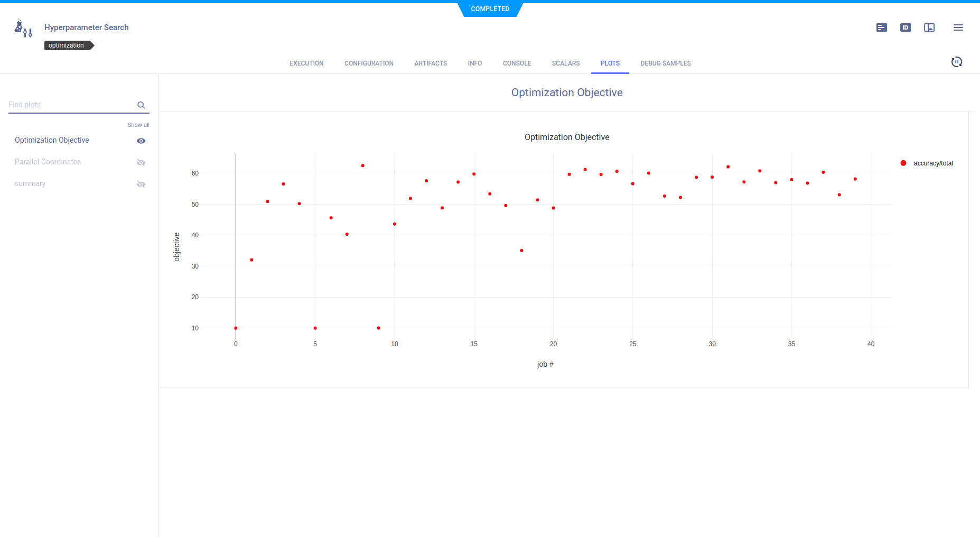Switch to the SCALARS tab
Image resolution: width=980 pixels, height=537 pixels.
565,63
